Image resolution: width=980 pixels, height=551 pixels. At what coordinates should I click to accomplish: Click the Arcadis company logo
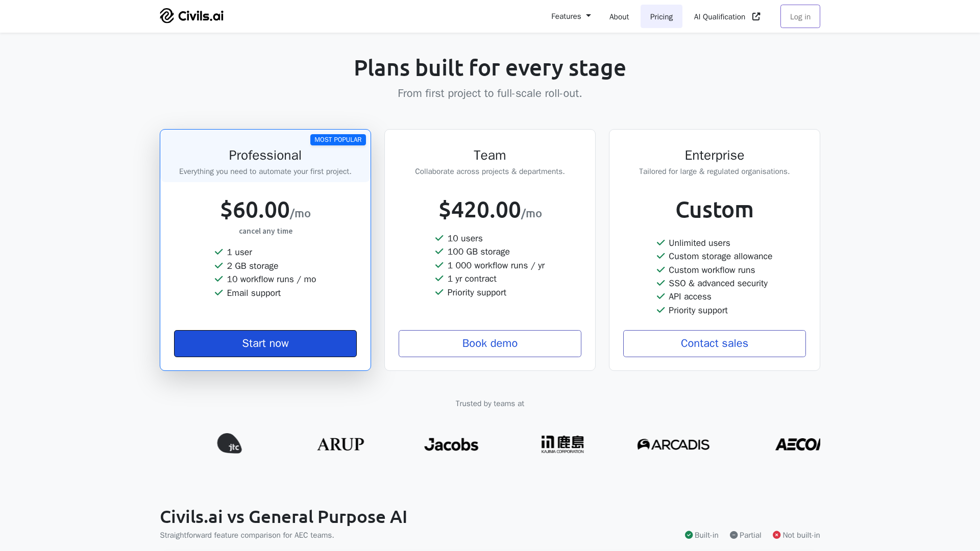pos(673,444)
